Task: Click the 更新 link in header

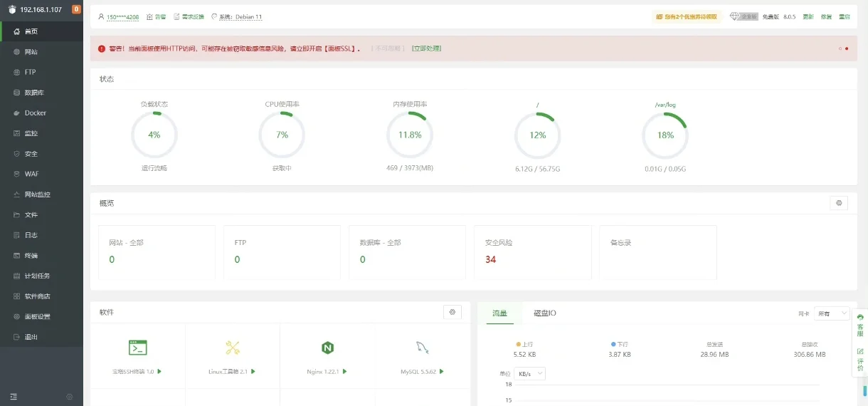Action: [808, 16]
